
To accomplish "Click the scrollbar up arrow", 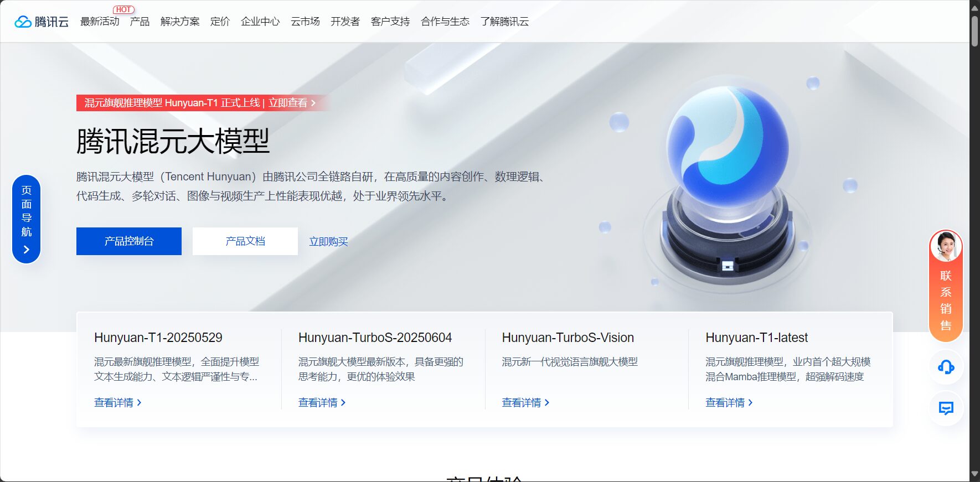I will [974, 8].
